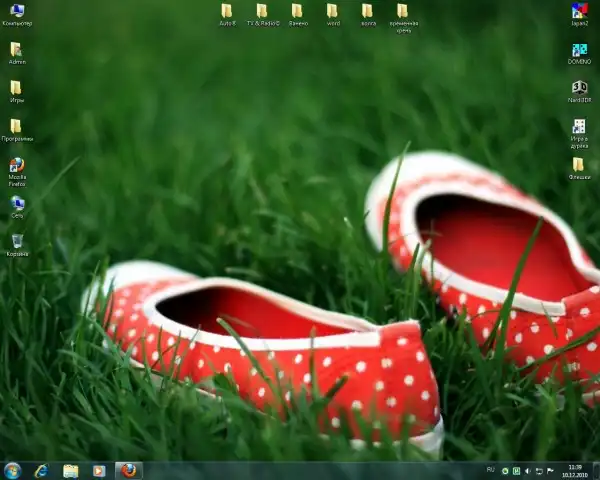Select the word folder on desktop
This screenshot has height=480, width=600.
tap(332, 11)
